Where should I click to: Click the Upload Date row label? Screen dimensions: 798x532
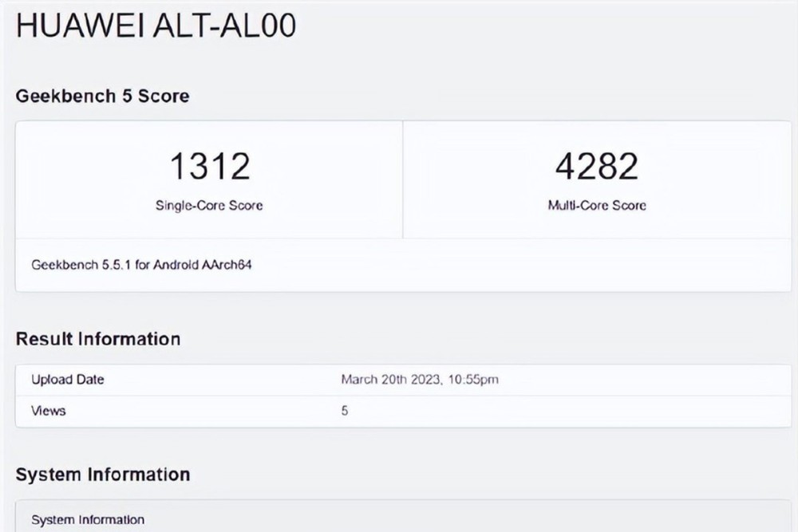point(68,380)
